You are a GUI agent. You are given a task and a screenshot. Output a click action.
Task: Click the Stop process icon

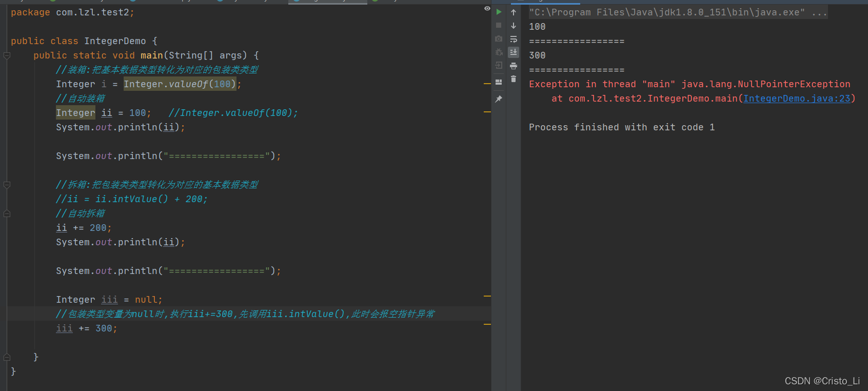[x=499, y=25]
